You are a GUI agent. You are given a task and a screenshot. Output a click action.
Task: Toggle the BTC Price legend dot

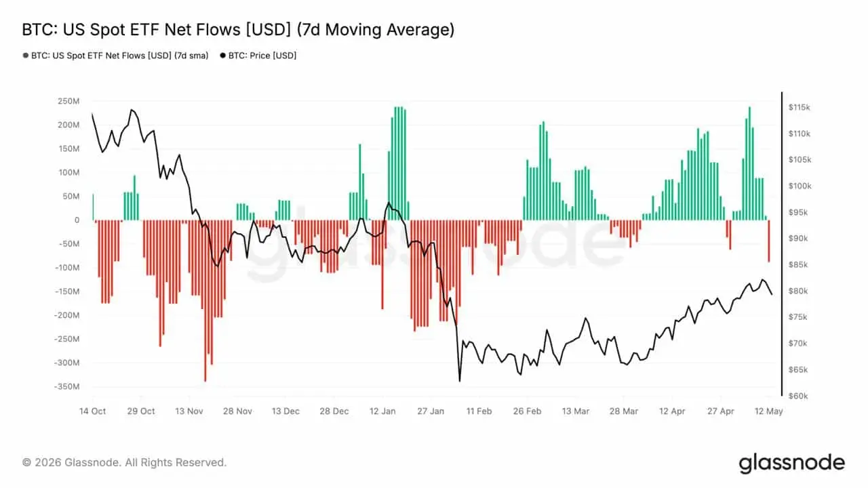(x=223, y=56)
